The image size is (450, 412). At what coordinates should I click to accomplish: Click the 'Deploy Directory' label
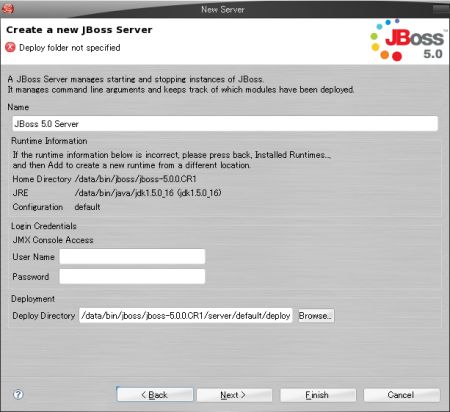tap(44, 315)
